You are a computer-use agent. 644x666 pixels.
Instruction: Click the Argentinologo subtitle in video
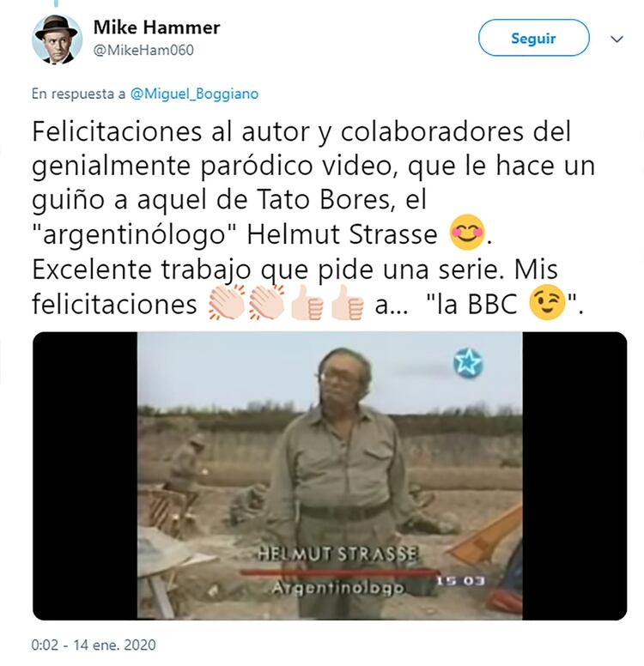coord(337,589)
